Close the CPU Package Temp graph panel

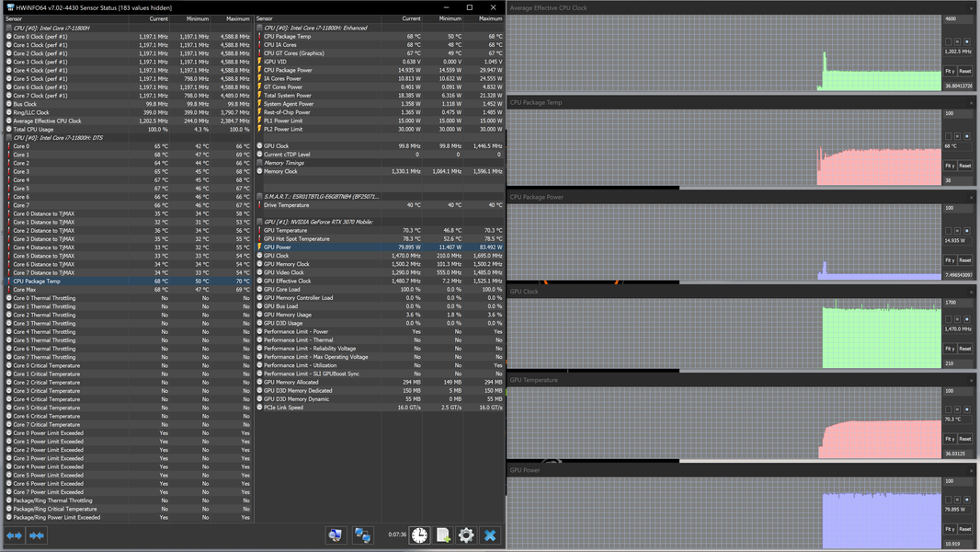click(971, 102)
